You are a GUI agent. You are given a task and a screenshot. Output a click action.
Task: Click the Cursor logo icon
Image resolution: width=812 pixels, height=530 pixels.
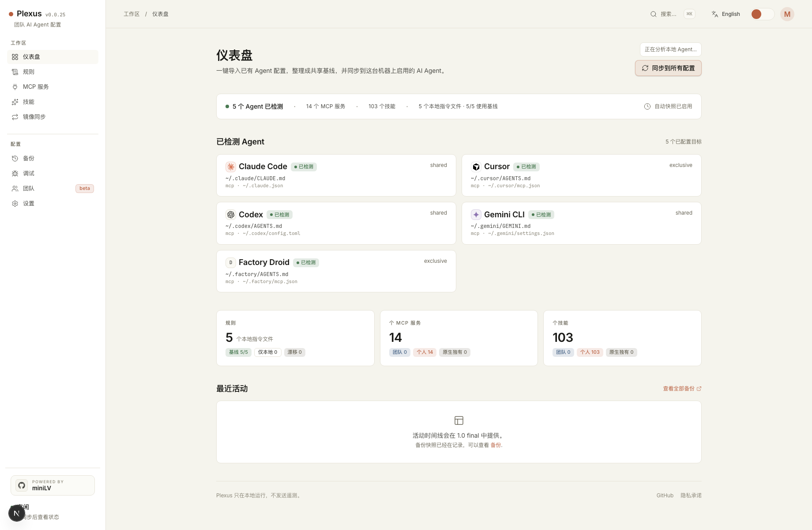click(x=476, y=167)
